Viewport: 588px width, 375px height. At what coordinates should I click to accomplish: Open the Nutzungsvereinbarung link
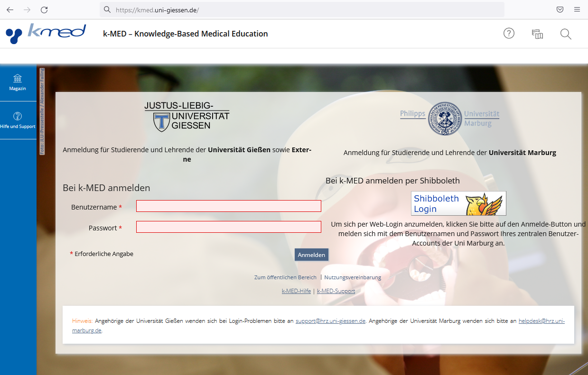pyautogui.click(x=353, y=277)
